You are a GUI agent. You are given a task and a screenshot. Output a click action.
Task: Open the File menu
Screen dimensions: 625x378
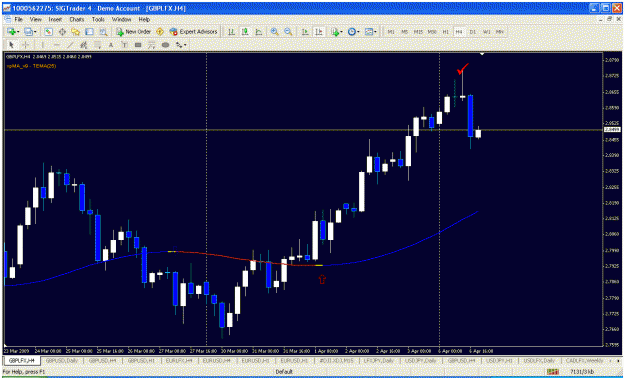pos(18,19)
